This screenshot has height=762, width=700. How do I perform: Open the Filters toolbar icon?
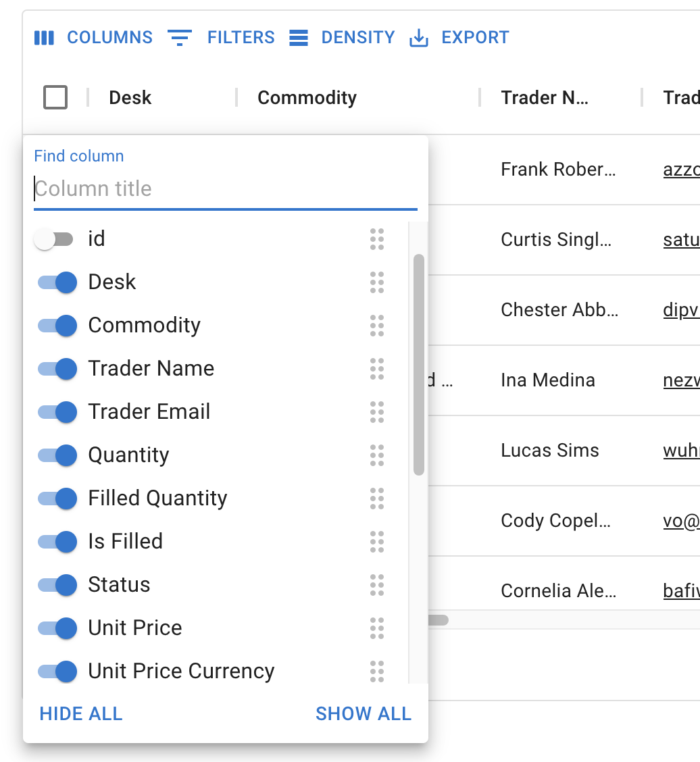pyautogui.click(x=180, y=38)
